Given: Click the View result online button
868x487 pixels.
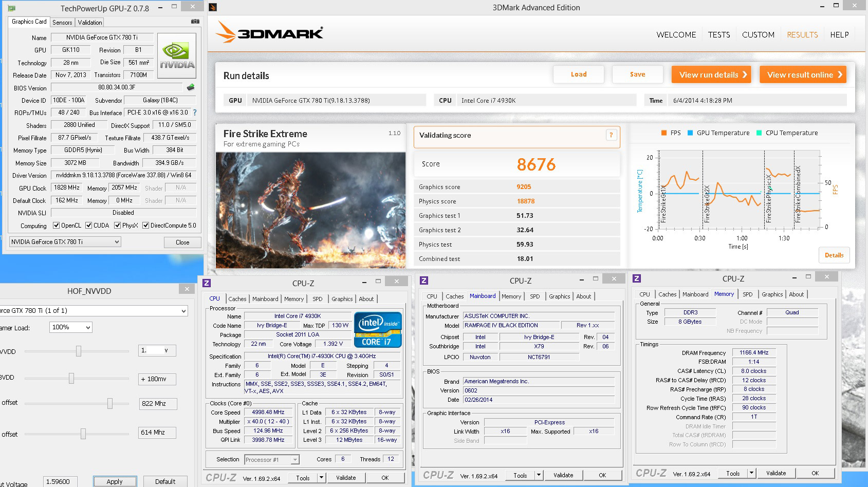Looking at the screenshot, I should tap(802, 74).
